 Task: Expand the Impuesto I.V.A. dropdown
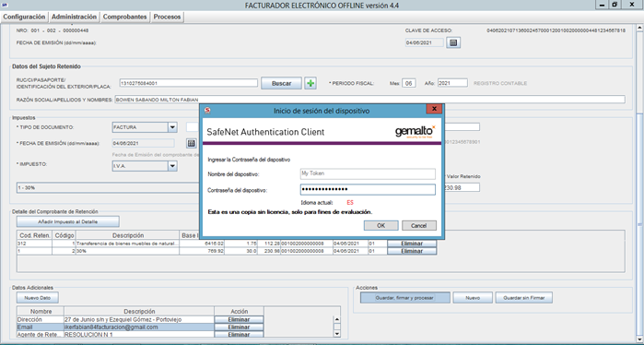(x=172, y=166)
